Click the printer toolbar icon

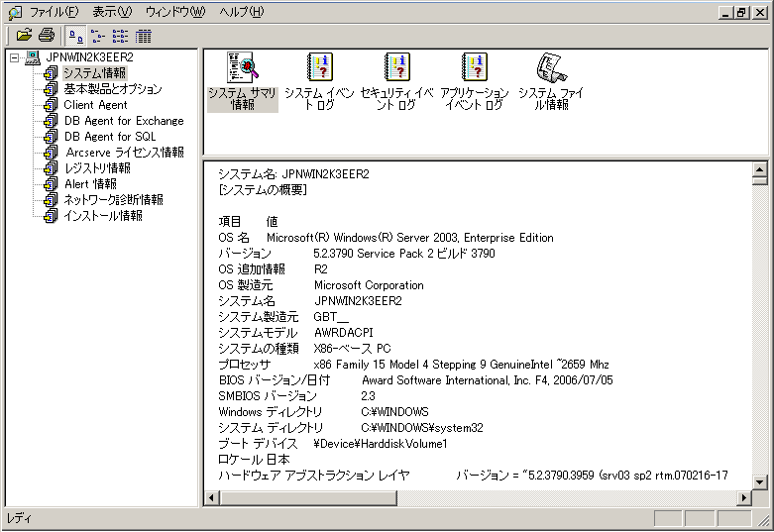tap(47, 36)
